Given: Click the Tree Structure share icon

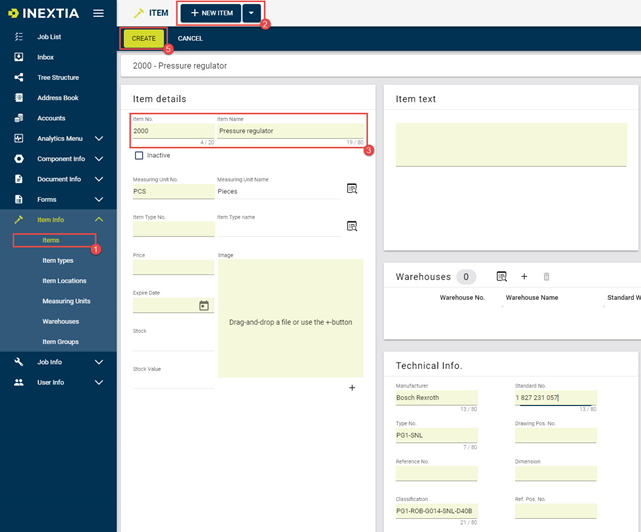Looking at the screenshot, I should click(x=19, y=77).
